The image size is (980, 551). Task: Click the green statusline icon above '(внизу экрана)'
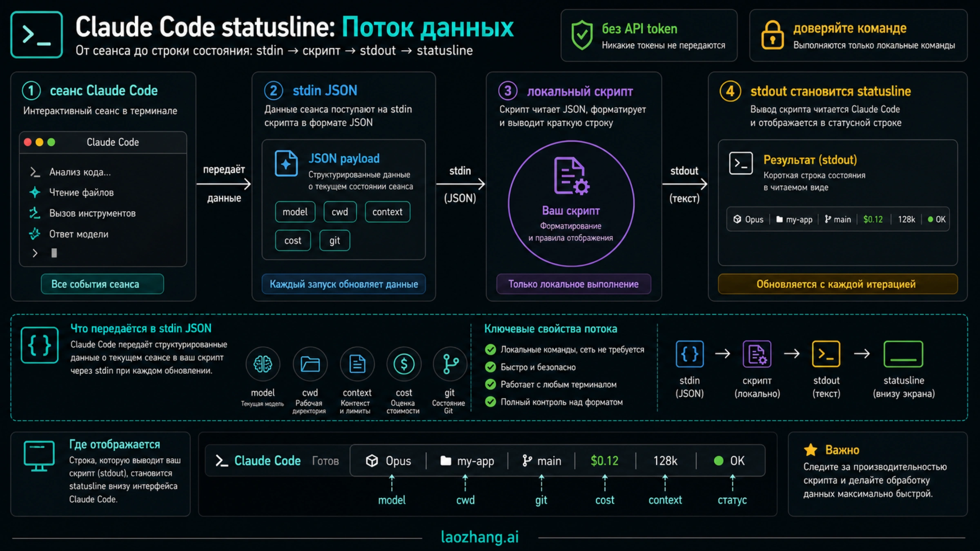click(903, 354)
